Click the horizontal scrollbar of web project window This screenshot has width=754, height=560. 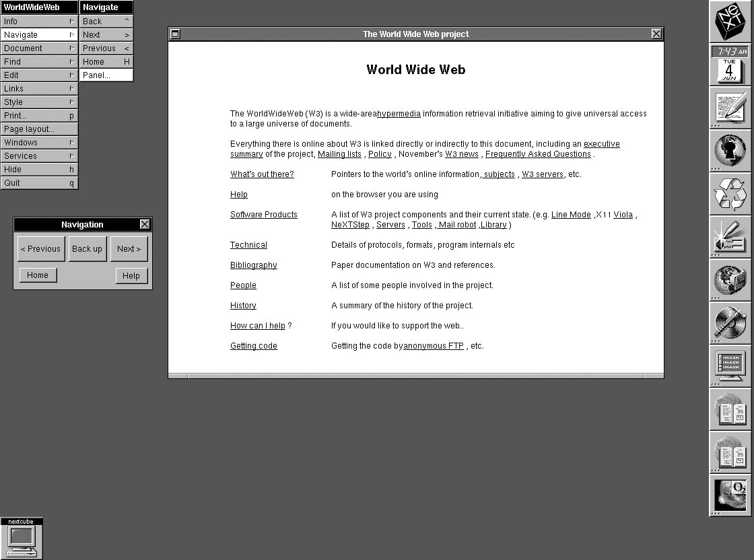point(416,376)
